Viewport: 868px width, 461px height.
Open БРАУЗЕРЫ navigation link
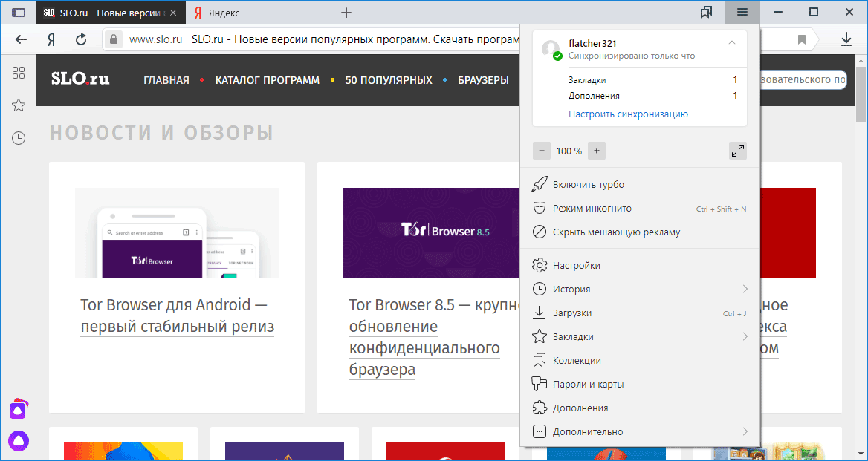[x=483, y=80]
